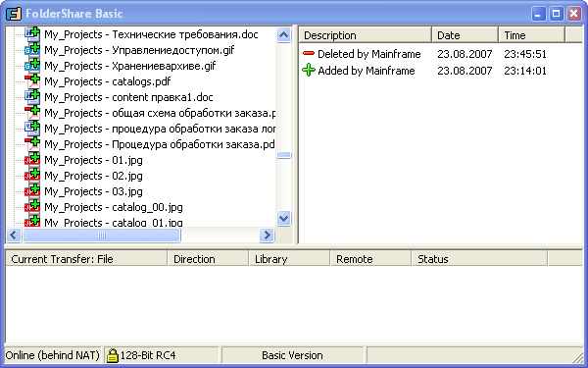Click the Online (behind NAT) status text

(x=53, y=355)
